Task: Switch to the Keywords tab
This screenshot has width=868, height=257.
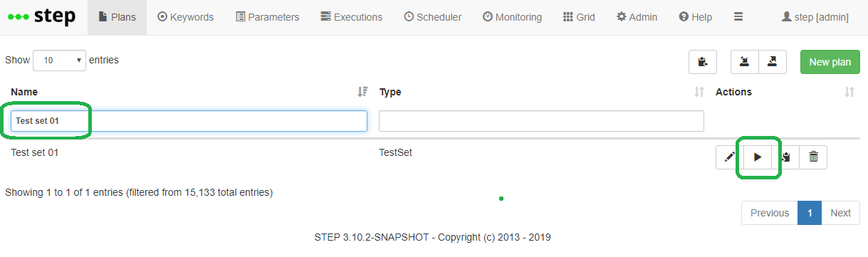Action: pos(185,17)
